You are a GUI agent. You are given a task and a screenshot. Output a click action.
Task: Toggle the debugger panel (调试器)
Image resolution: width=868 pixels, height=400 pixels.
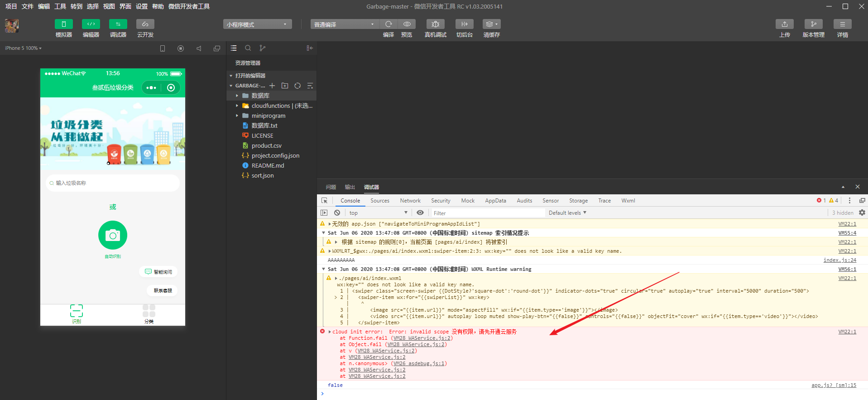pyautogui.click(x=118, y=24)
